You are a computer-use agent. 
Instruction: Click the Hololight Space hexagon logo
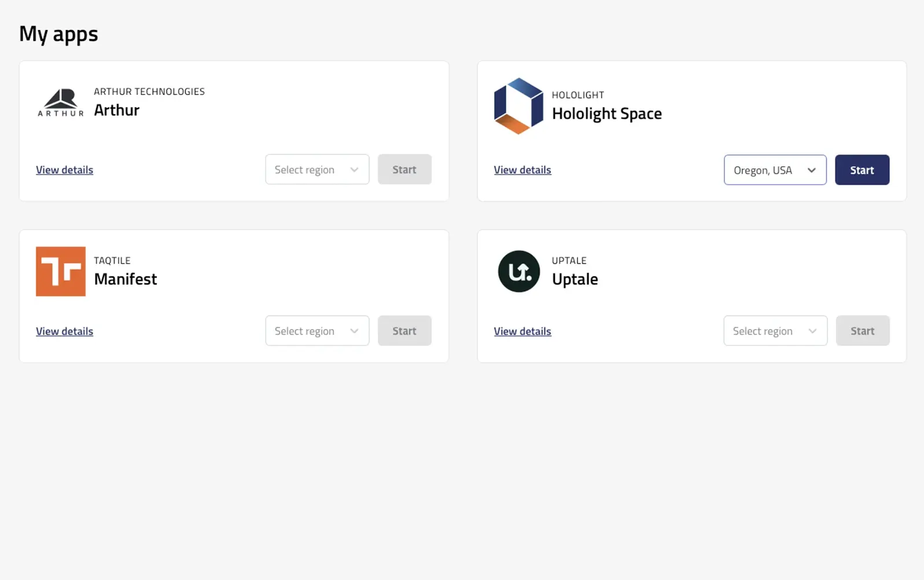(518, 106)
